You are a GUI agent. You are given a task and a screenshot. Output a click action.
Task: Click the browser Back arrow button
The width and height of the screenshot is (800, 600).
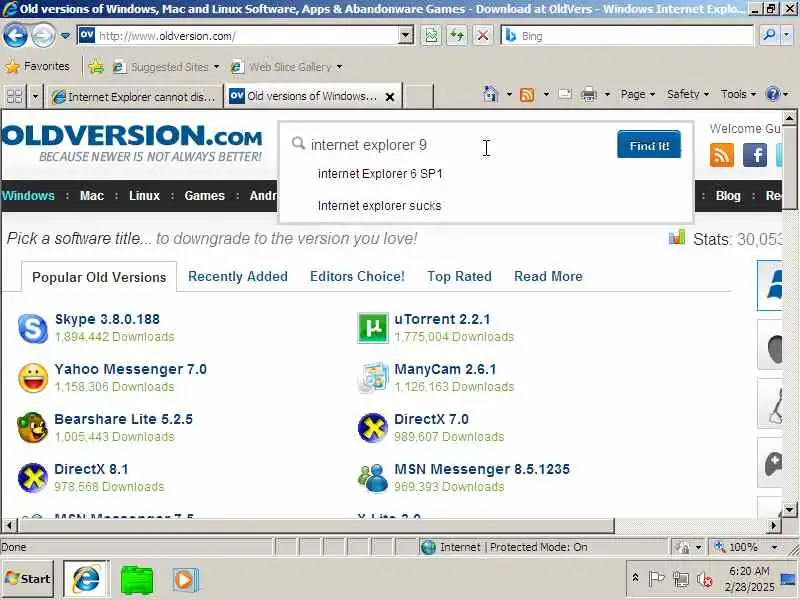tap(15, 36)
